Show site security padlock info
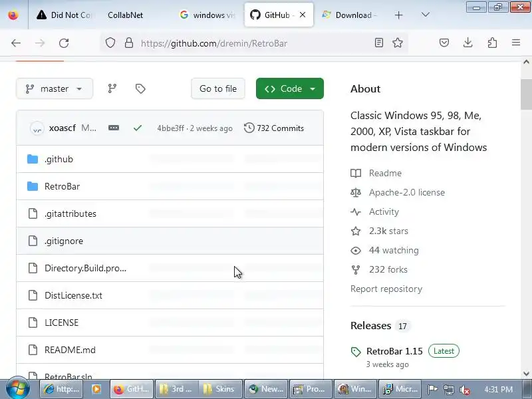532x399 pixels. point(129,43)
